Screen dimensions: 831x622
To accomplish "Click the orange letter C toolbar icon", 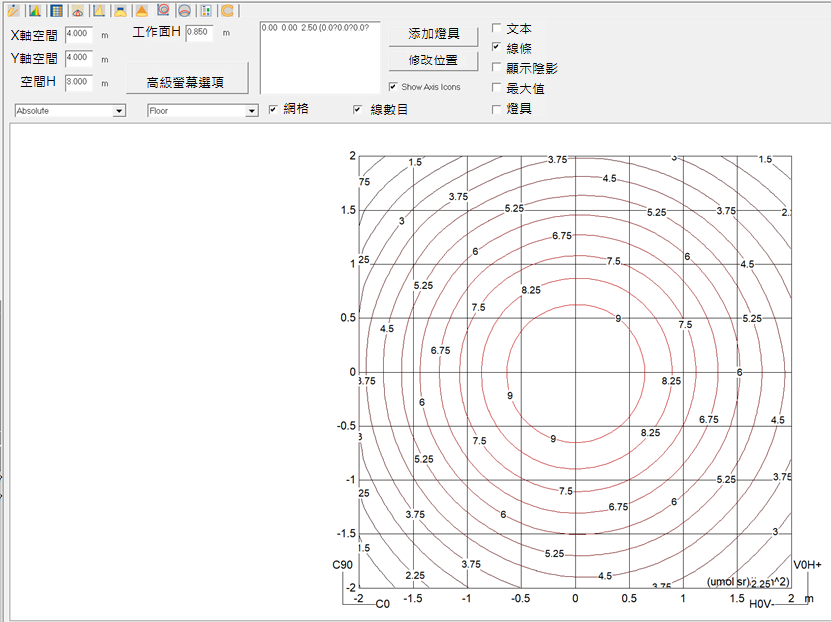I will 227,10.
